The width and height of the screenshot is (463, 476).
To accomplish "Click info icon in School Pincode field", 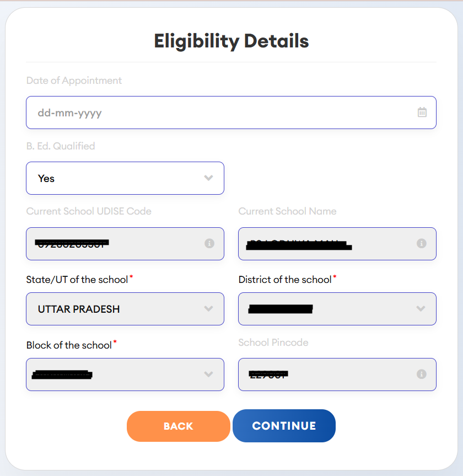I will pos(422,375).
